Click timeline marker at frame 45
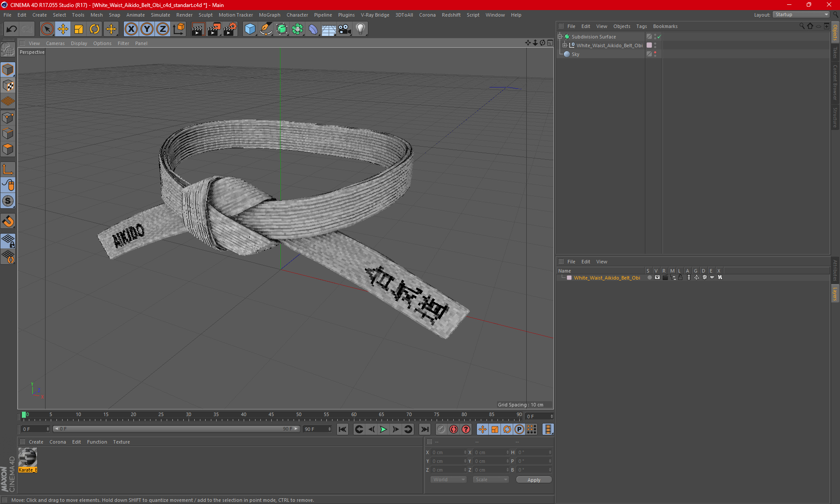This screenshot has width=840, height=504. pyautogui.click(x=271, y=415)
